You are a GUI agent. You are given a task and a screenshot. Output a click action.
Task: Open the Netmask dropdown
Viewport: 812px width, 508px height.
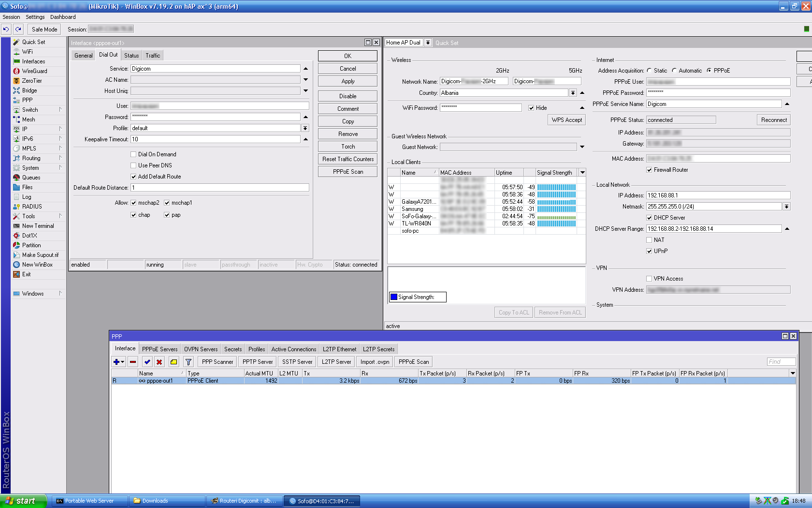point(786,207)
